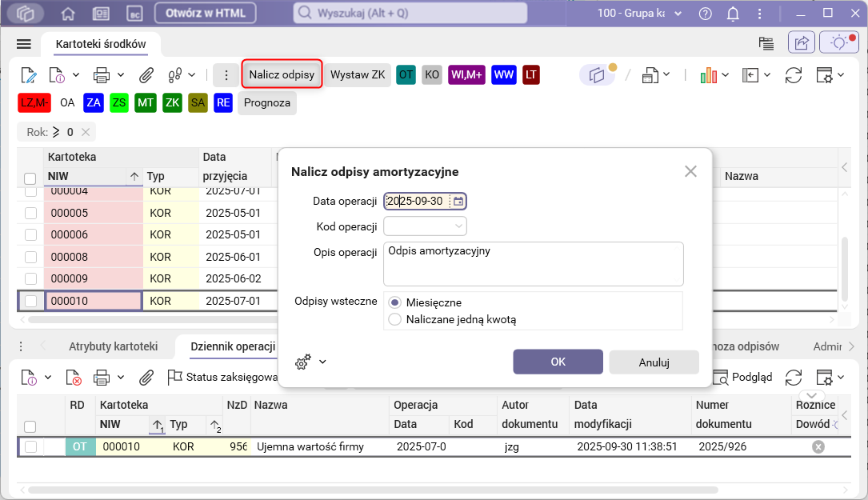This screenshot has width=868, height=500.
Task: Click the Wyszukaj search box
Action: (410, 14)
